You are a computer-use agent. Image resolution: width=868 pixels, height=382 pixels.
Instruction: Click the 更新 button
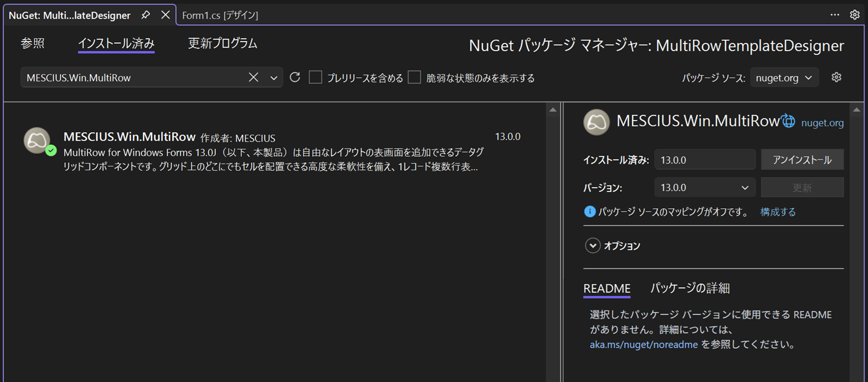tap(802, 188)
